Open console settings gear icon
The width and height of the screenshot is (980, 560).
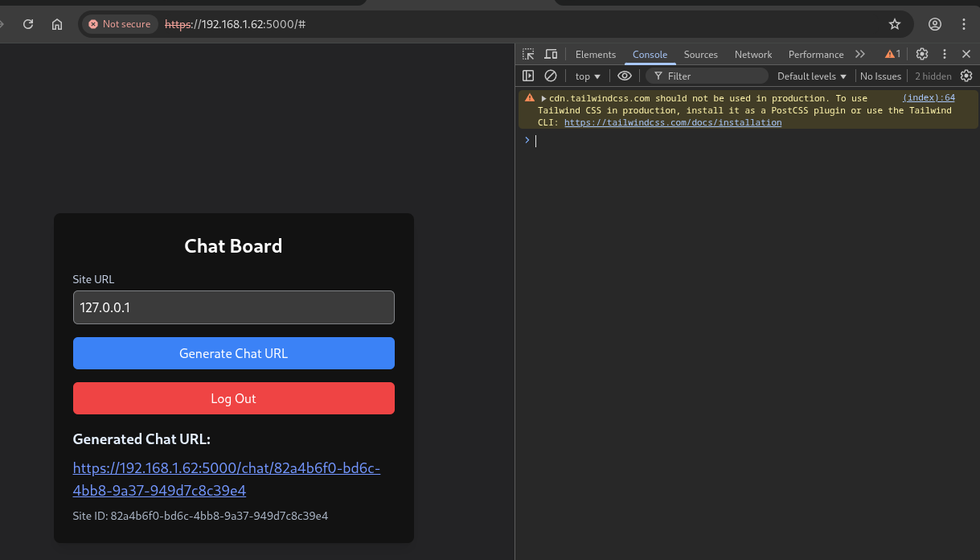(x=966, y=76)
